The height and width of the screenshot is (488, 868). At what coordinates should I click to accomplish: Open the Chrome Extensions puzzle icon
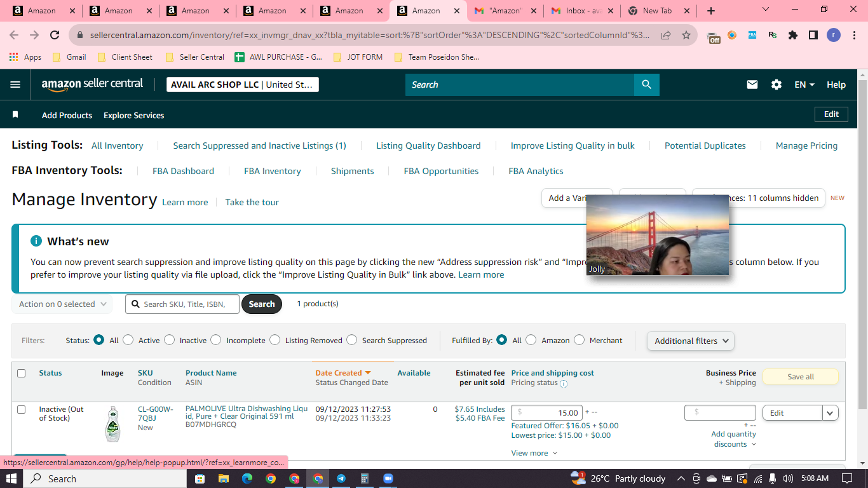tap(793, 36)
